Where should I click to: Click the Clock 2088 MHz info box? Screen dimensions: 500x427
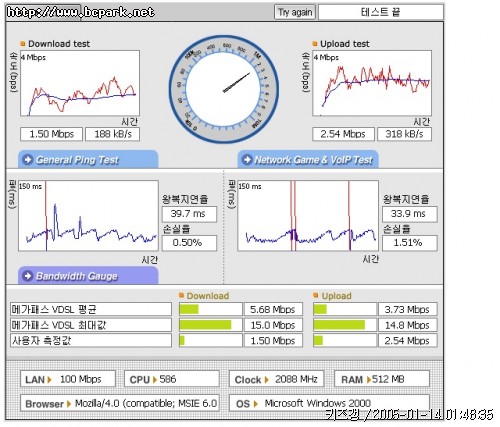tap(276, 379)
